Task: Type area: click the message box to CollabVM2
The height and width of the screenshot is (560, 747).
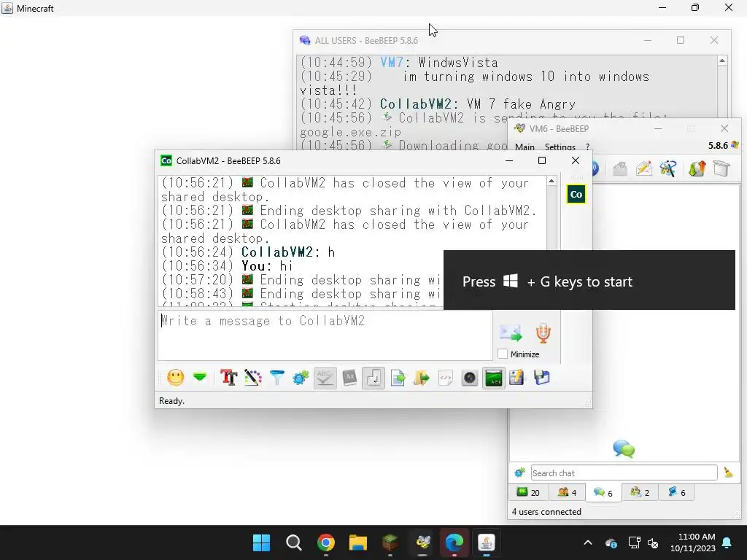Action: click(x=325, y=335)
